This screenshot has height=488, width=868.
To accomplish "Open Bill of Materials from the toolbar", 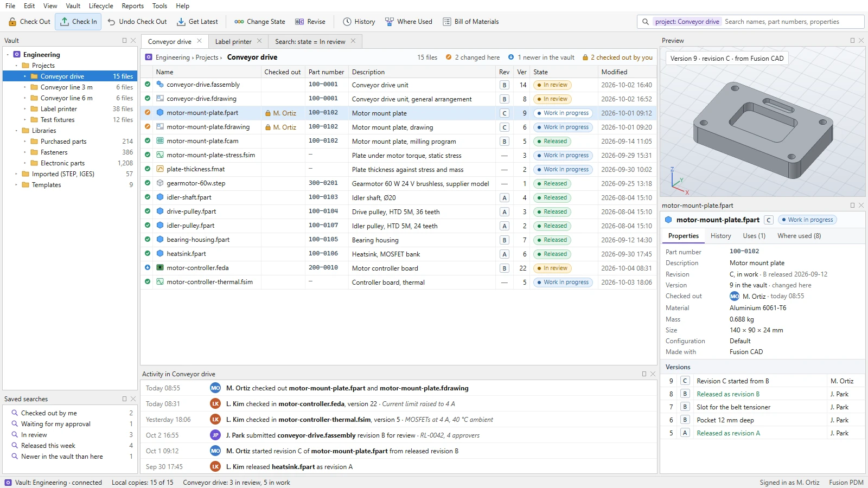I will (471, 22).
